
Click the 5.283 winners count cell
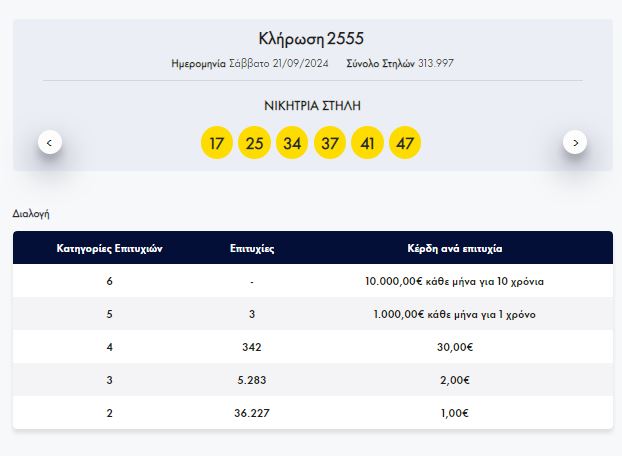(252, 380)
